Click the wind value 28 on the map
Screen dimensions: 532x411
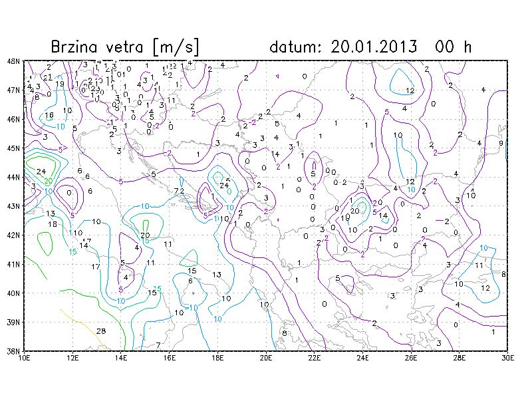[101, 331]
